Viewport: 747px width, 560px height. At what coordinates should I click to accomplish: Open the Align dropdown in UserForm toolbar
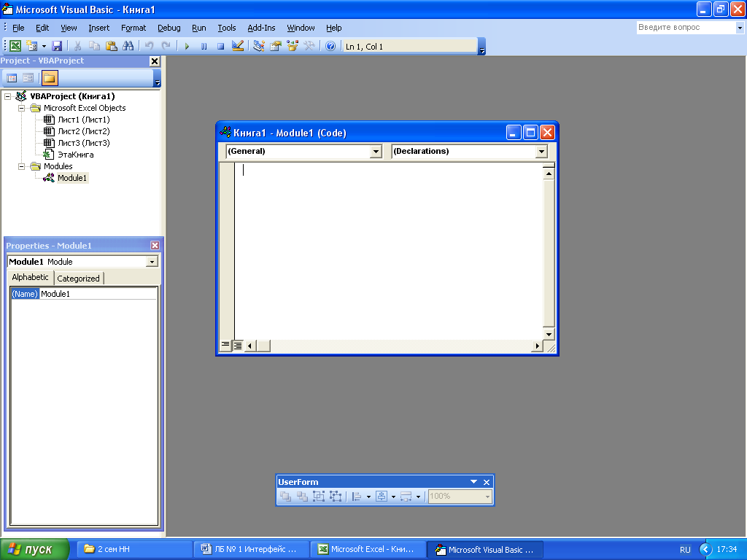coord(368,497)
